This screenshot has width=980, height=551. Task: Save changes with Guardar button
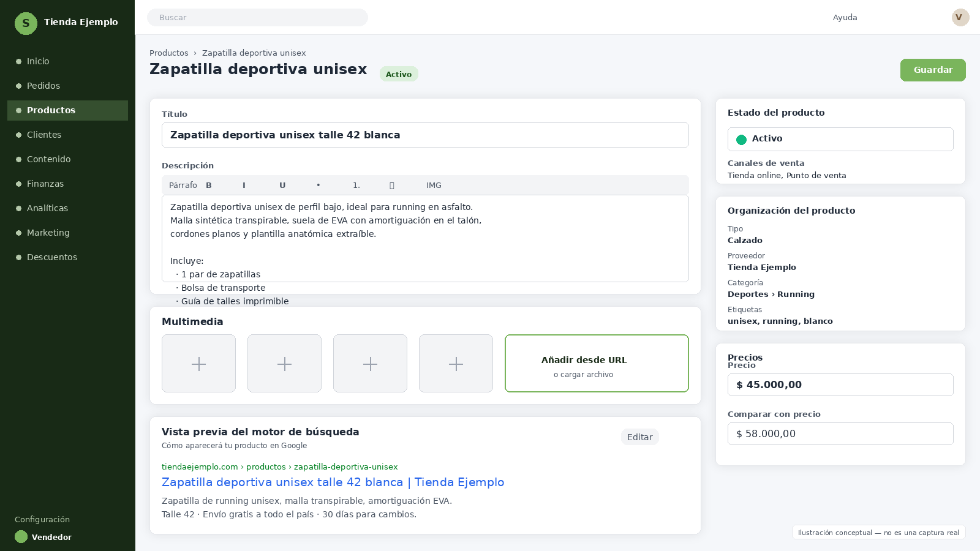(933, 70)
